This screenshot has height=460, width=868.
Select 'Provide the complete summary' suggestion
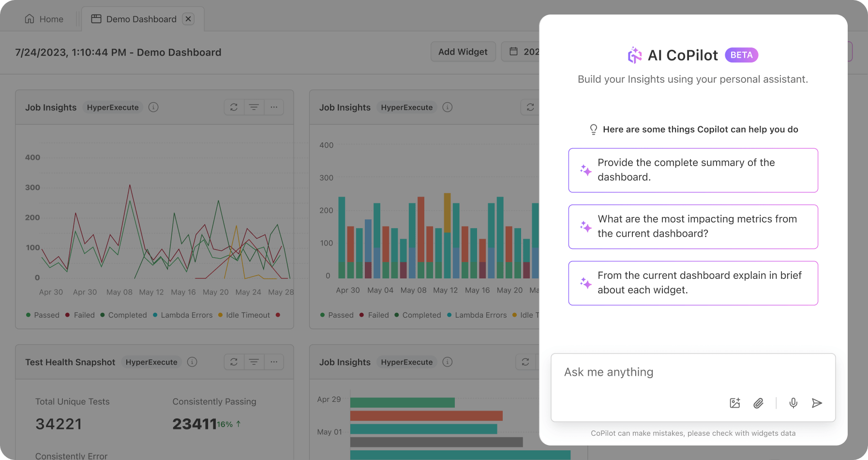tap(693, 170)
